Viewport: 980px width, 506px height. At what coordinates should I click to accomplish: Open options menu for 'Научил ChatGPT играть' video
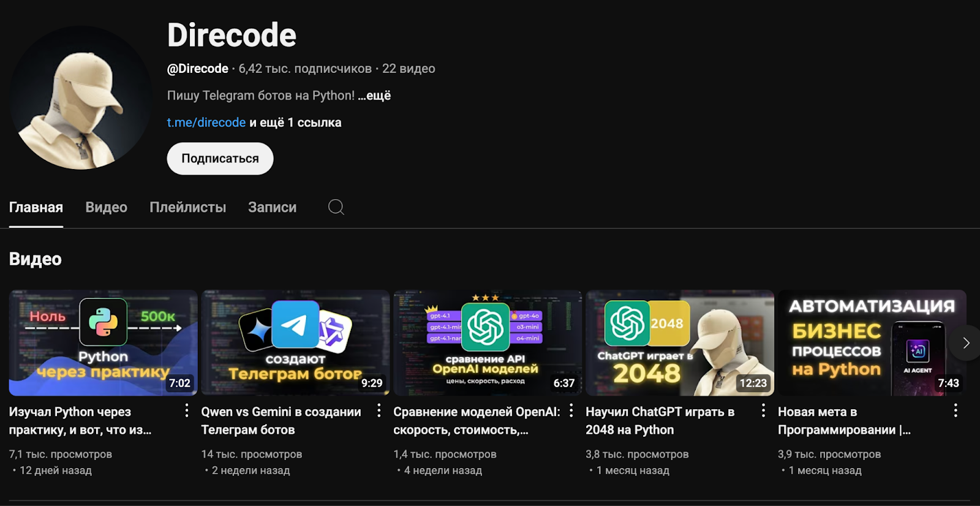pos(763,410)
